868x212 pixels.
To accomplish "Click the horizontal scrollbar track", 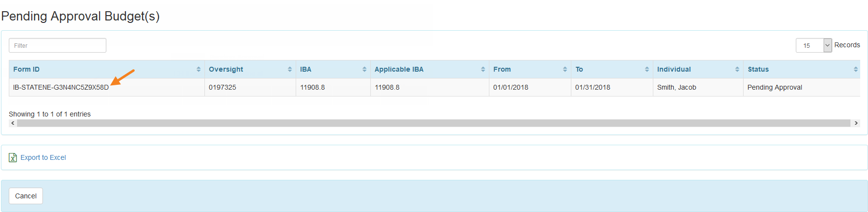I will click(434, 123).
